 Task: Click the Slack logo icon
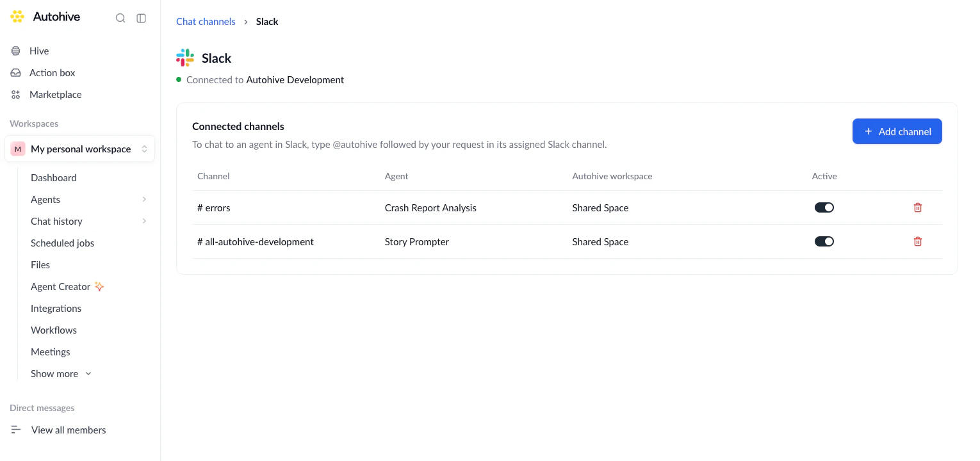point(185,58)
